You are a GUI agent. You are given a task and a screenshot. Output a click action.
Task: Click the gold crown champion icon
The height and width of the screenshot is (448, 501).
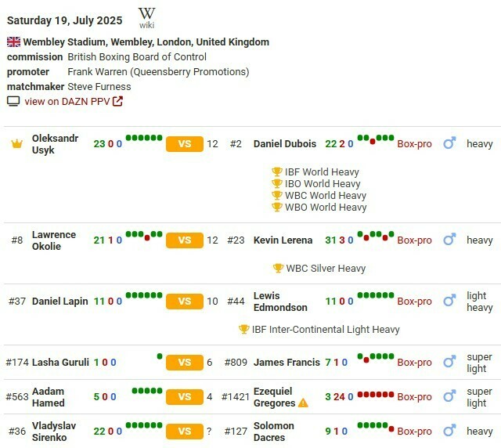pos(16,144)
